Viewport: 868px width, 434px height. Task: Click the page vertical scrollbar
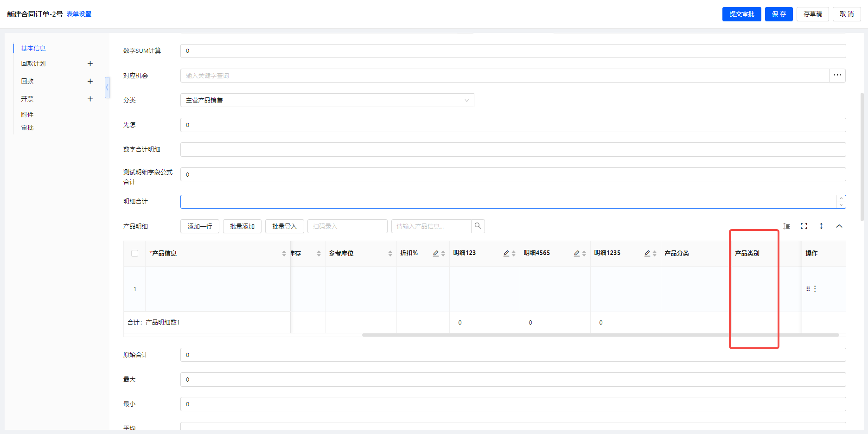pyautogui.click(x=862, y=157)
